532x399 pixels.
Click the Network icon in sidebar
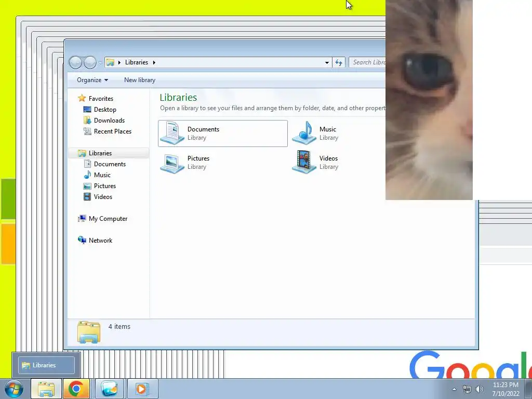pos(82,240)
